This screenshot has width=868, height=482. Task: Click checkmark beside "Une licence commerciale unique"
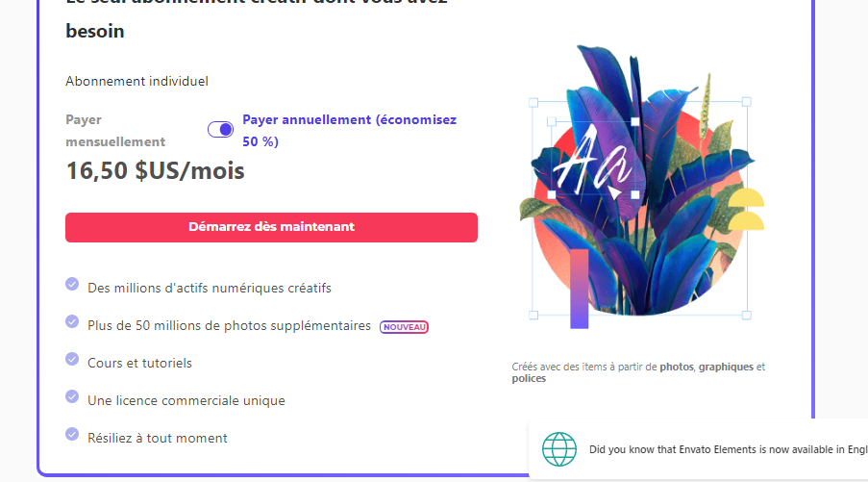tap(72, 396)
